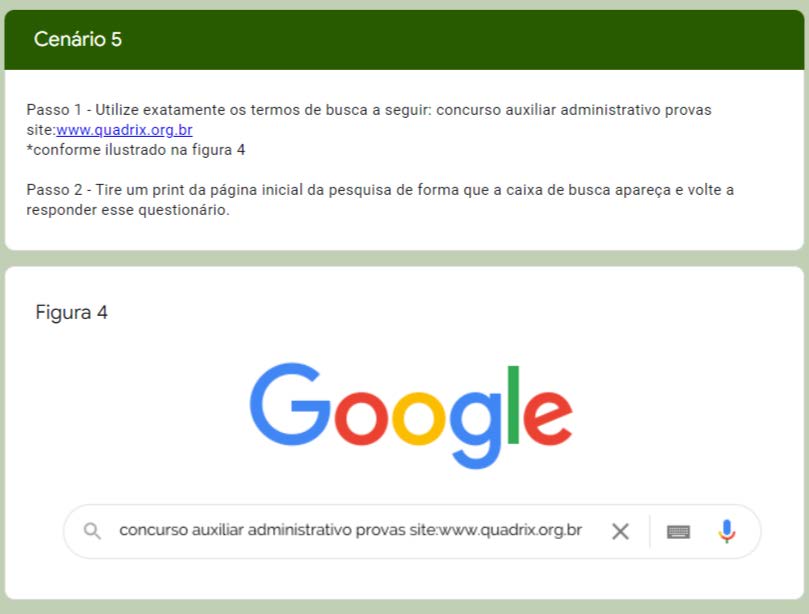Image resolution: width=809 pixels, height=614 pixels.
Task: Click 'quadrix.org.br' inside the search box text
Action: 531,530
